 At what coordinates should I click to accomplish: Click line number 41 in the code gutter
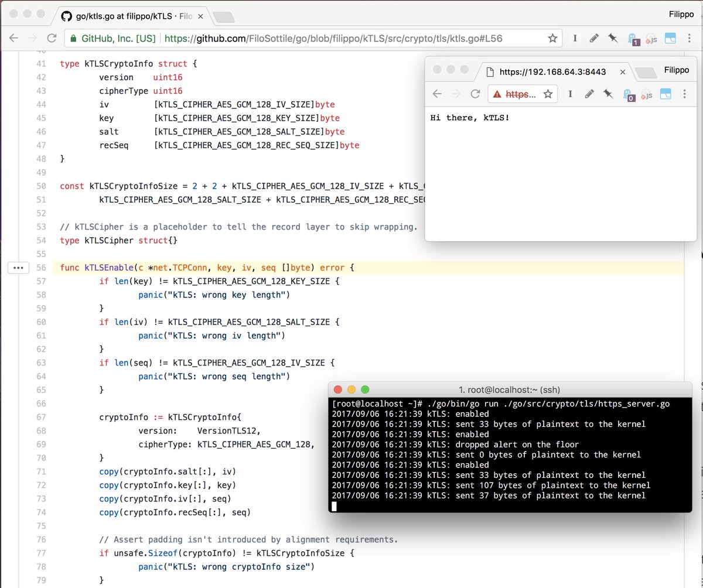pos(41,64)
